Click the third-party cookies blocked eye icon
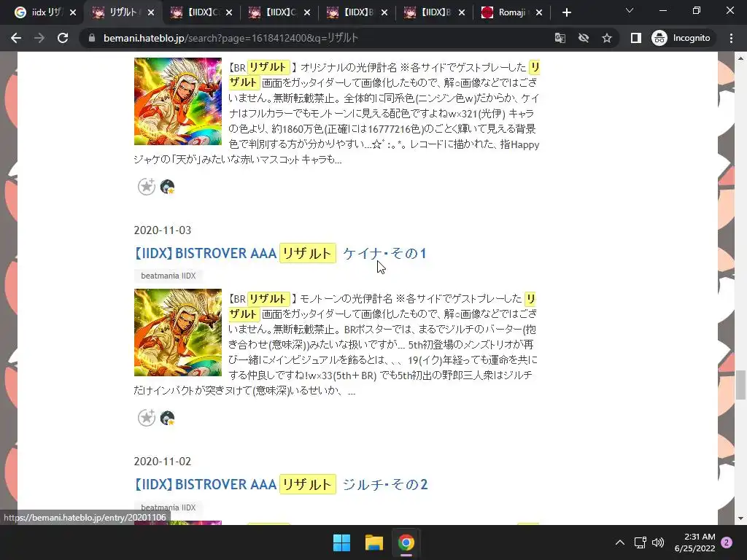 tap(584, 38)
